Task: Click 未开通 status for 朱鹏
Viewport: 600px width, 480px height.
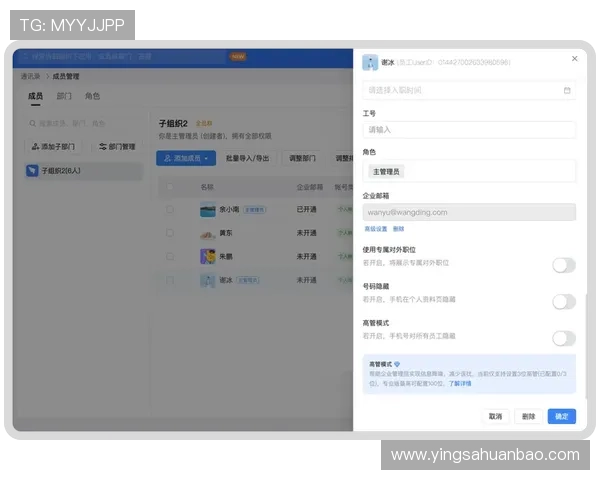Action: [x=307, y=256]
